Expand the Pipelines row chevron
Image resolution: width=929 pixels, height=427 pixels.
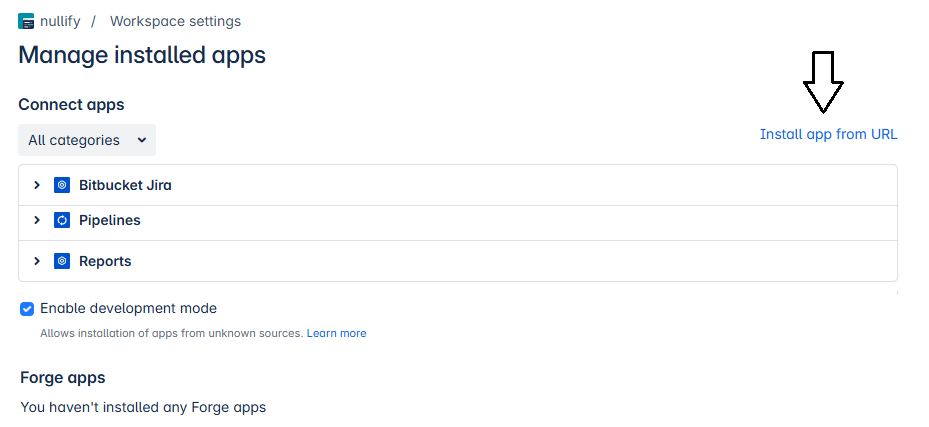tap(37, 220)
